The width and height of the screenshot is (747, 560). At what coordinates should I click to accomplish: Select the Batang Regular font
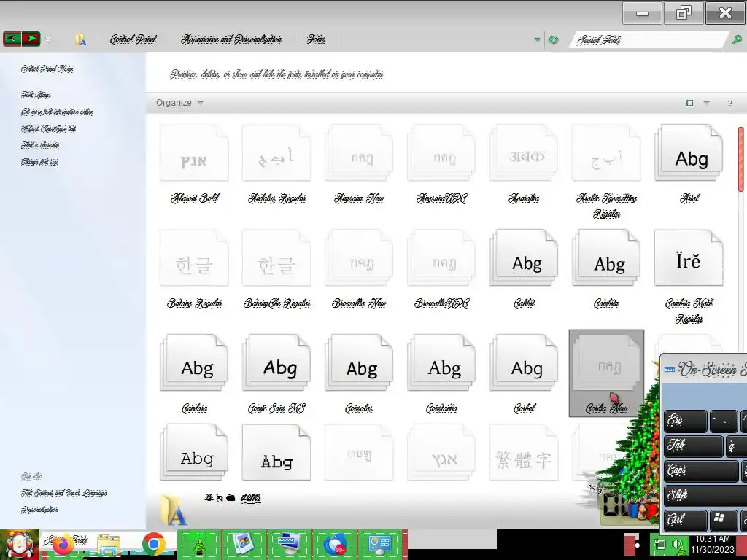click(194, 269)
